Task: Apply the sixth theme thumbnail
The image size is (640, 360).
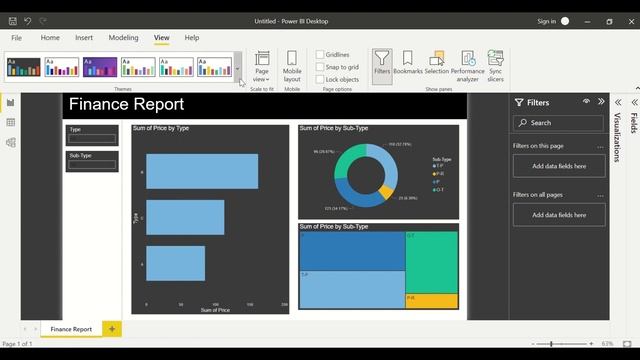Action: click(214, 67)
